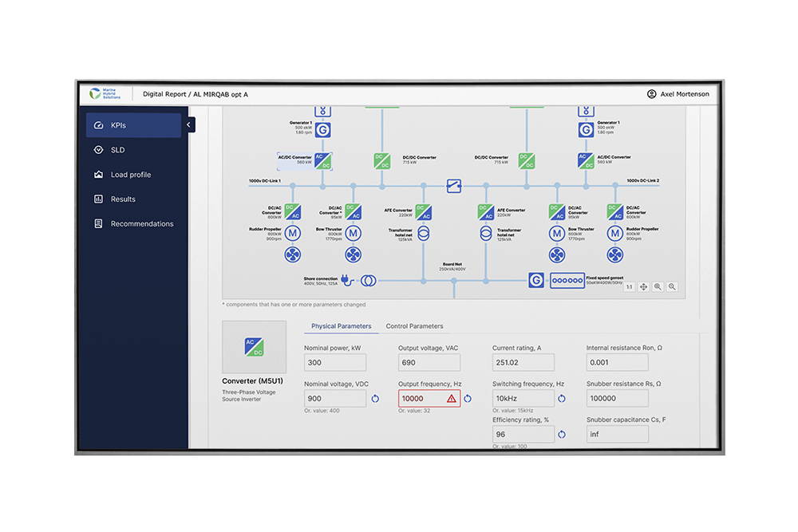798x532 pixels.
Task: Click the Marine Hybrid Solutions logo
Action: pos(105,93)
